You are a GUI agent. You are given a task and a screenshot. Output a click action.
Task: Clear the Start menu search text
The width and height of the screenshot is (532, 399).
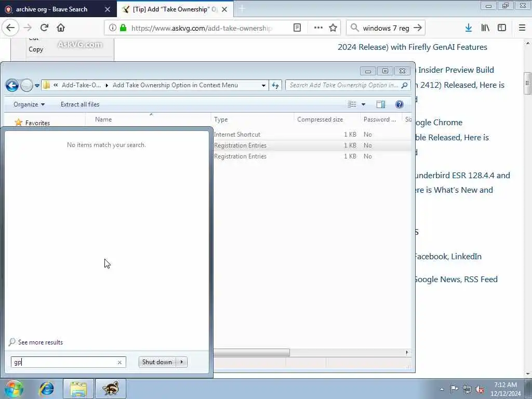pyautogui.click(x=119, y=362)
